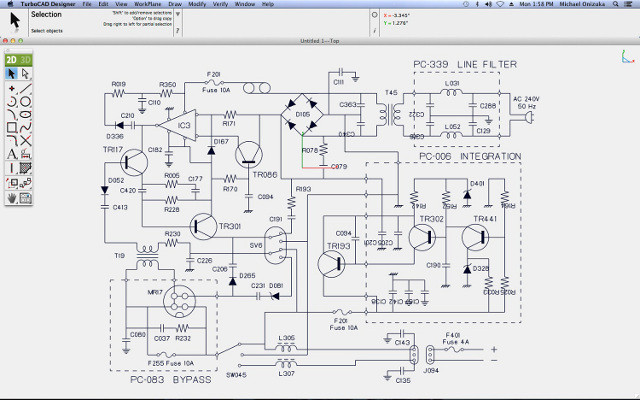Select the vertical line tool in palette
The width and height of the screenshot is (640, 400).
(11, 168)
